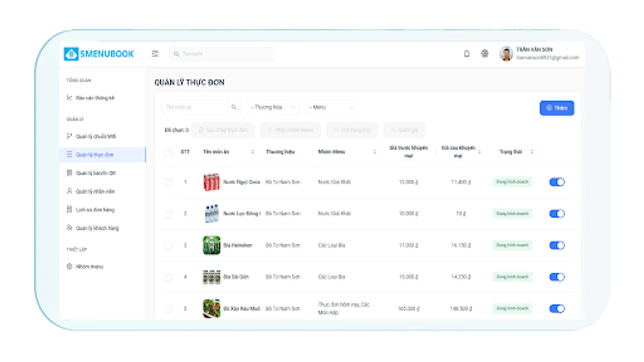Tick the checkbox for row 2

[x=168, y=214]
